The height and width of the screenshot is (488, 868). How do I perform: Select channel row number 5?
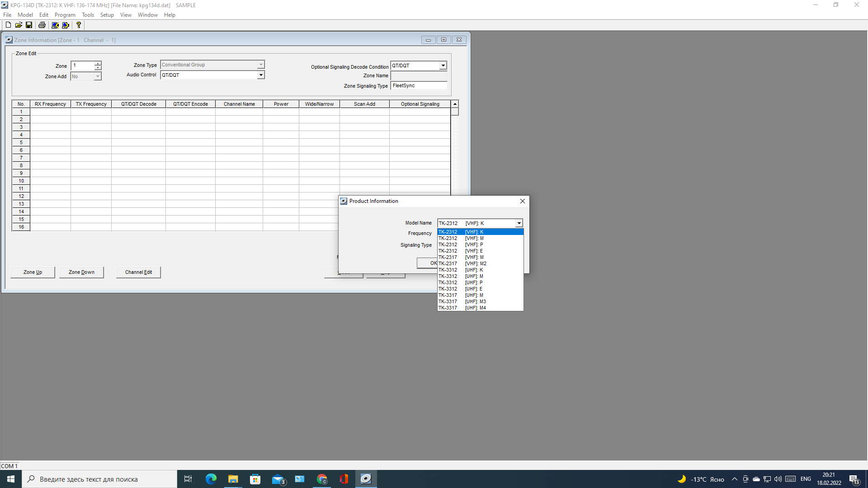(21, 142)
